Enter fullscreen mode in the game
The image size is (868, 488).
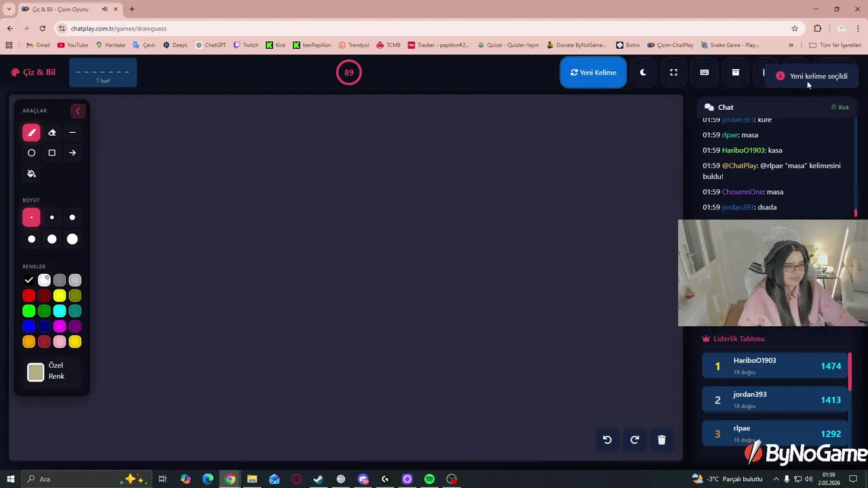673,73
